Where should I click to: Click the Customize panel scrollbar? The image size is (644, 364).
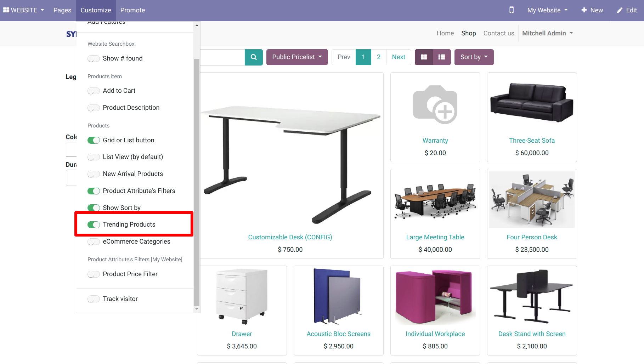point(197,177)
